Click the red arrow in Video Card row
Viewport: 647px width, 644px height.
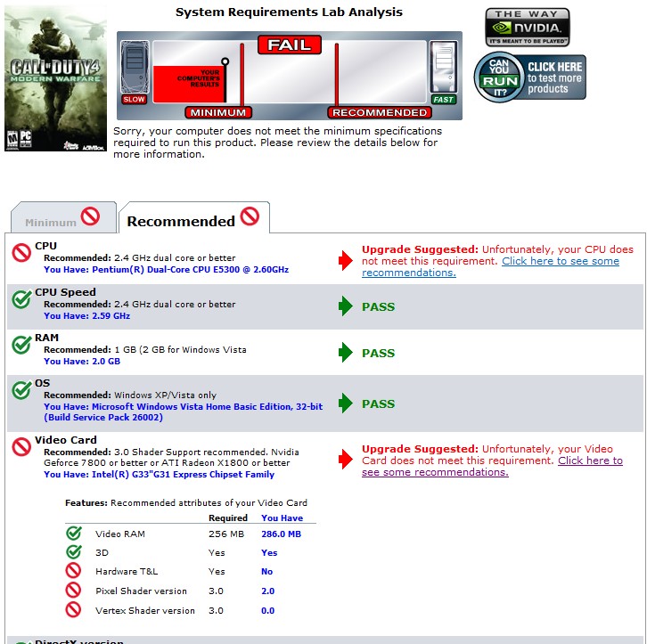pos(346,460)
